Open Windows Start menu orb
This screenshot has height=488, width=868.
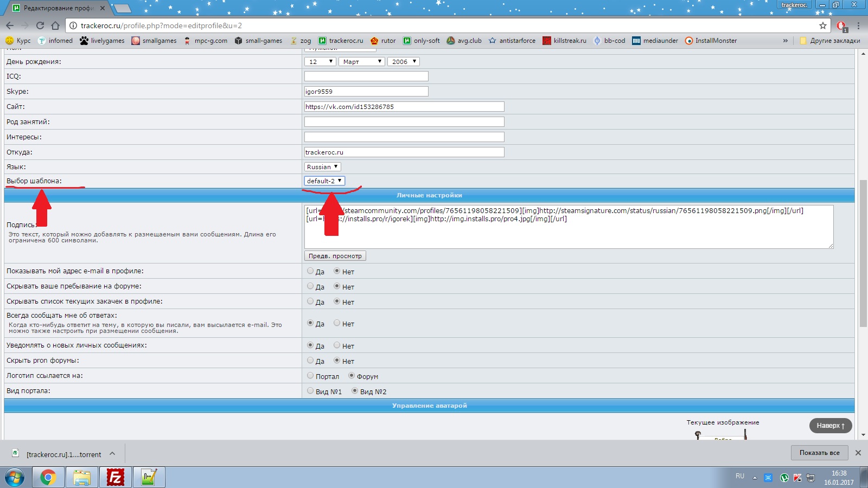(15, 478)
